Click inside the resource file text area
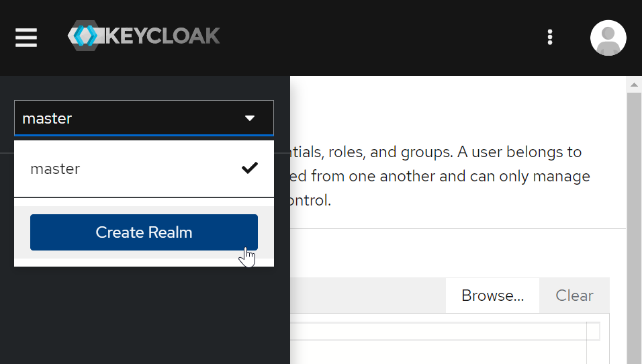 point(437,346)
